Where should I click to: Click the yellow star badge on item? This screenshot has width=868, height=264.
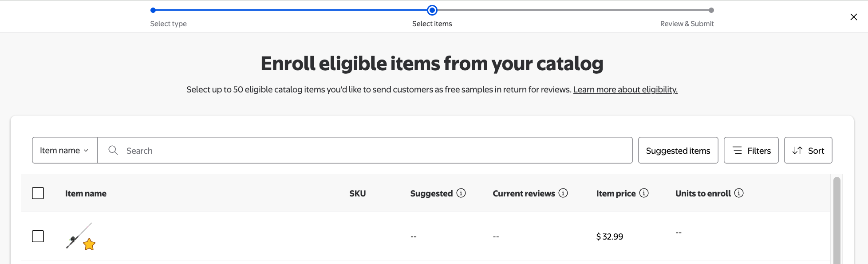point(89,244)
